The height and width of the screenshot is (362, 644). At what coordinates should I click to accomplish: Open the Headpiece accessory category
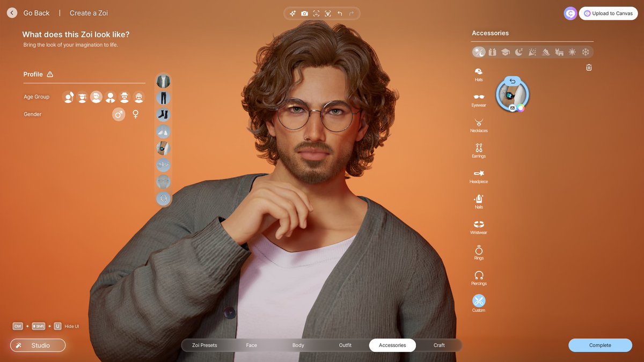(x=479, y=176)
